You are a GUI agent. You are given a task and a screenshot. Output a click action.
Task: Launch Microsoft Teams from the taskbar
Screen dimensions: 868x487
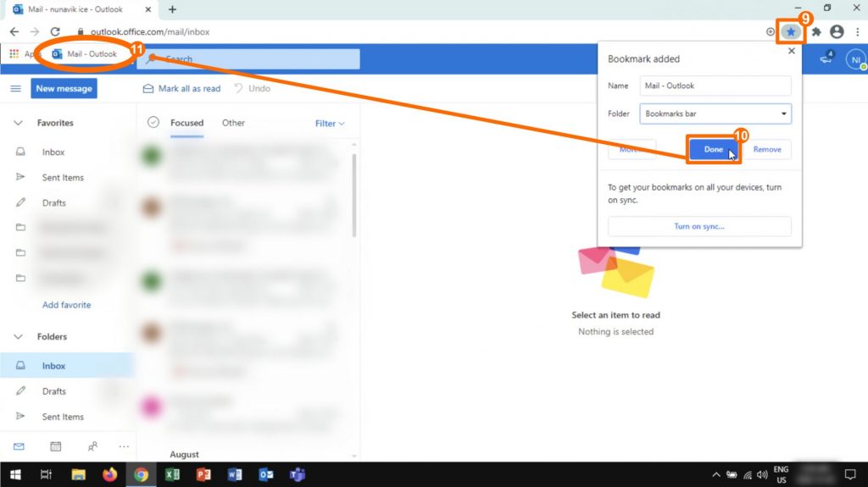pyautogui.click(x=298, y=474)
